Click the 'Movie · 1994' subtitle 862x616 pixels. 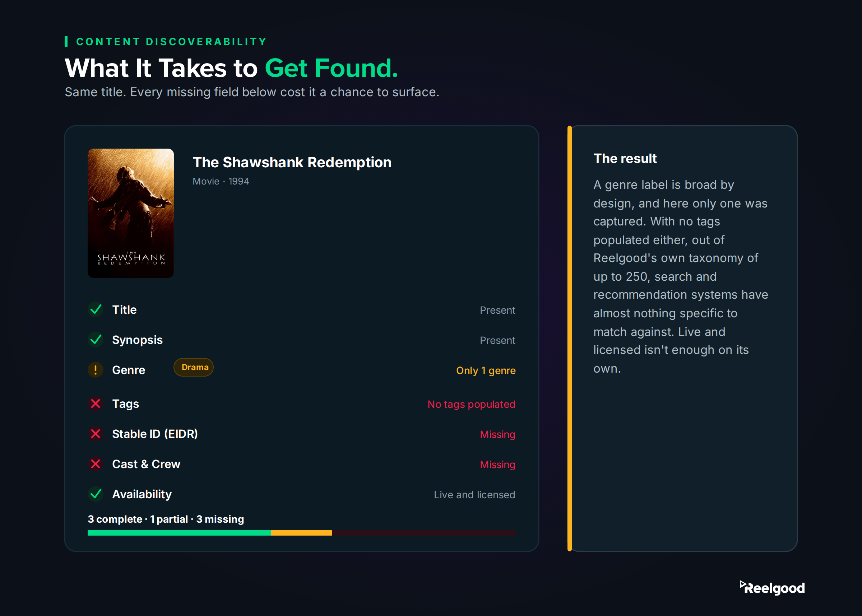[x=221, y=181]
